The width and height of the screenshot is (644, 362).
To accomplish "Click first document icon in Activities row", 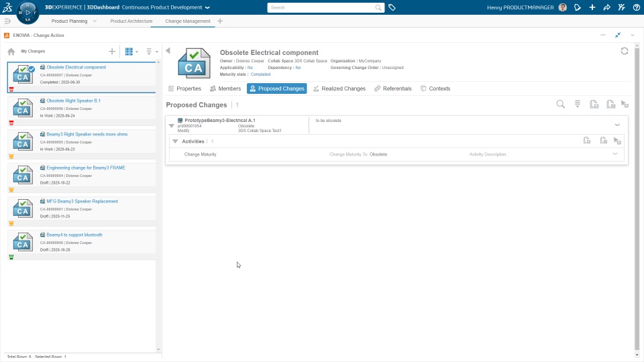I will pyautogui.click(x=587, y=140).
